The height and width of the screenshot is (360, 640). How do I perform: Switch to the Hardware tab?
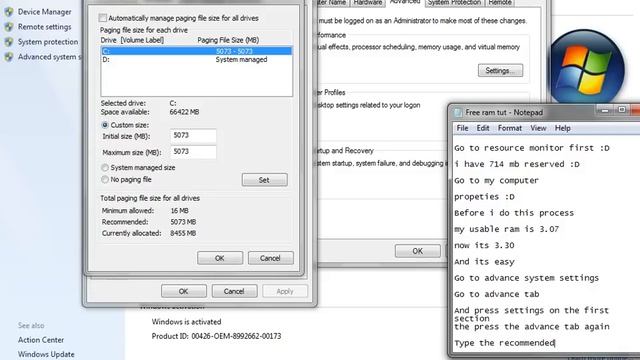368,3
